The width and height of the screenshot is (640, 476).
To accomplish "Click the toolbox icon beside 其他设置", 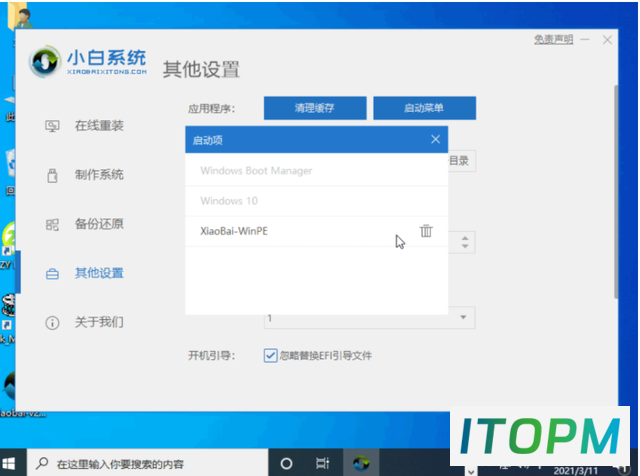I will pos(52,274).
